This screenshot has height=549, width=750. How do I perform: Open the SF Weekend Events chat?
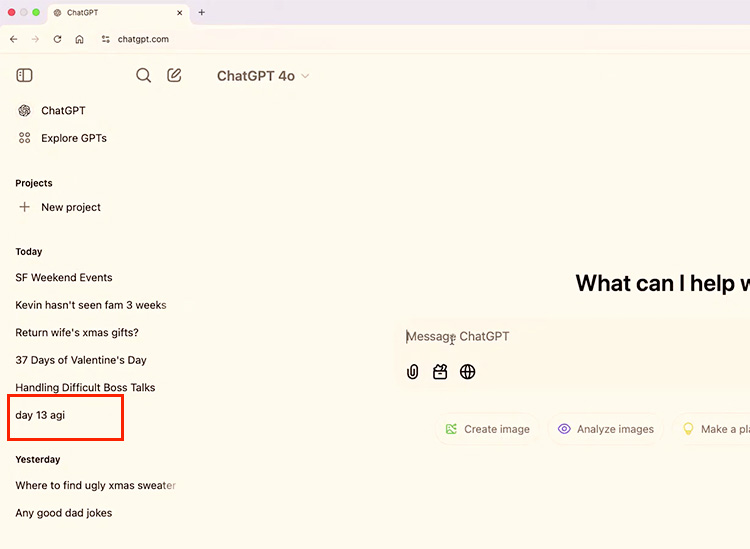tap(64, 277)
